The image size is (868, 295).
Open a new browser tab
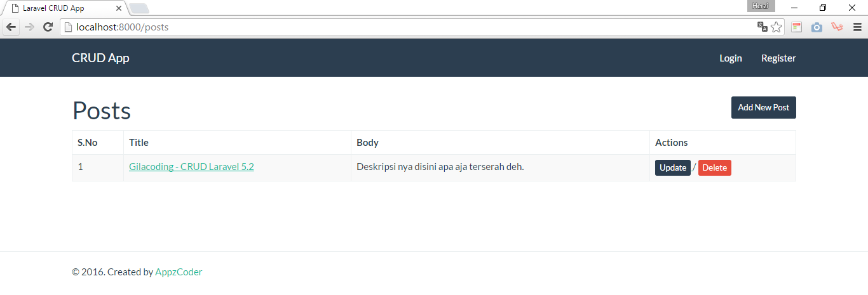(139, 8)
